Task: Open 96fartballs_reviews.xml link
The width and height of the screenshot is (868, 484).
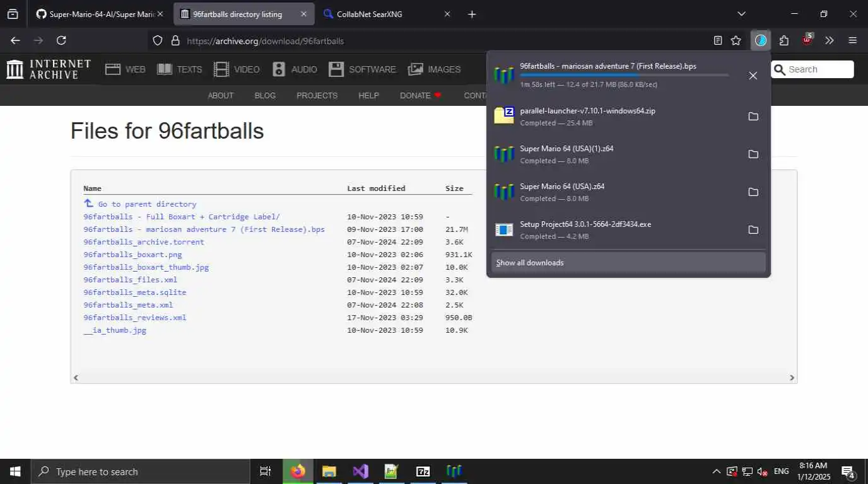Action: (x=134, y=318)
